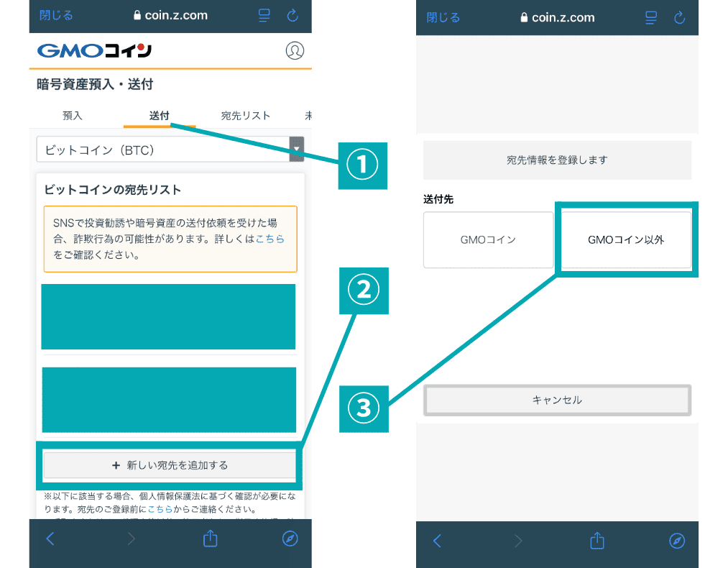
Task: Select the 送付 tab
Action: pyautogui.click(x=160, y=115)
